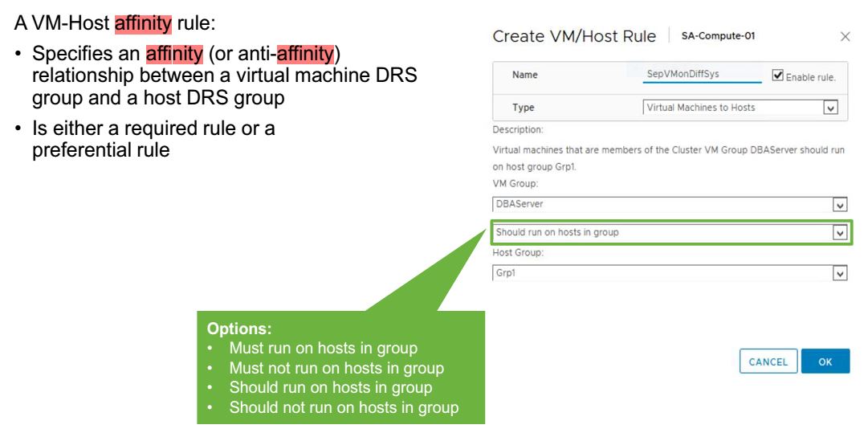This screenshot has height=437, width=868.
Task: Click the 'Must not run on hosts in group' text
Action: coord(336,369)
